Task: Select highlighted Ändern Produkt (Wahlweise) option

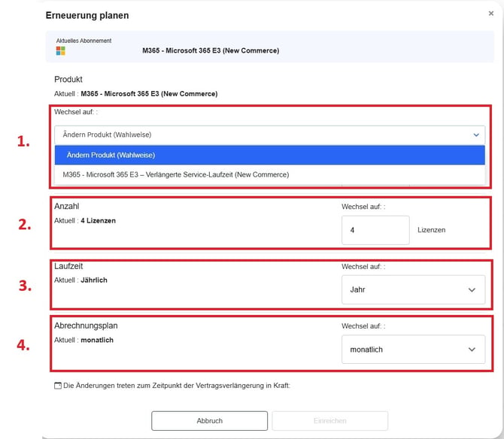Action: coord(270,155)
